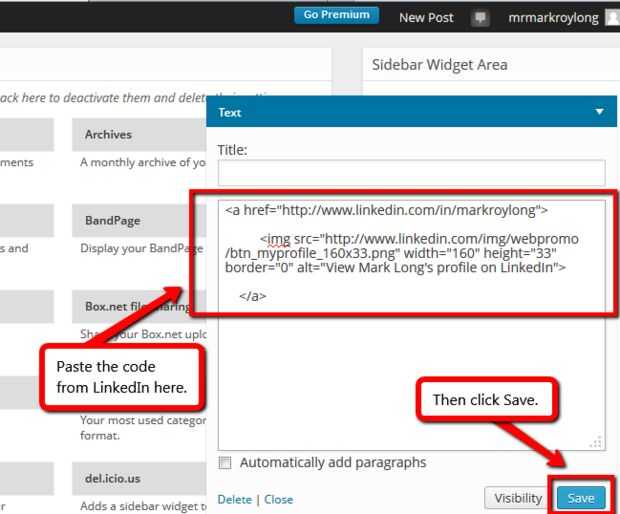
Task: Open widget Visibility settings
Action: click(x=518, y=498)
